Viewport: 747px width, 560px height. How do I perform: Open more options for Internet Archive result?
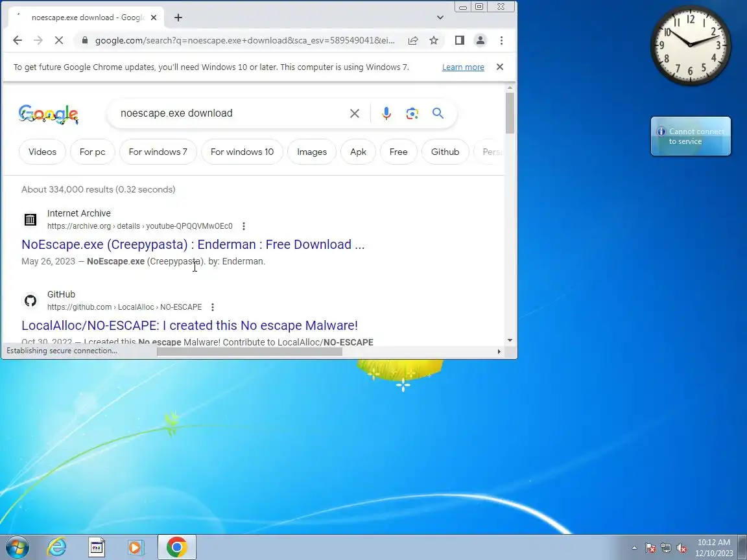[x=243, y=226]
